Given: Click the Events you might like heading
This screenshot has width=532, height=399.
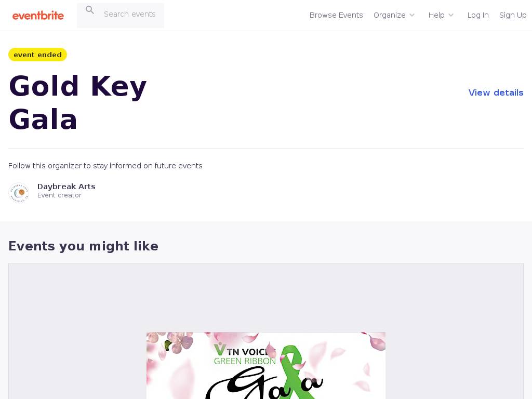Looking at the screenshot, I should tap(83, 246).
